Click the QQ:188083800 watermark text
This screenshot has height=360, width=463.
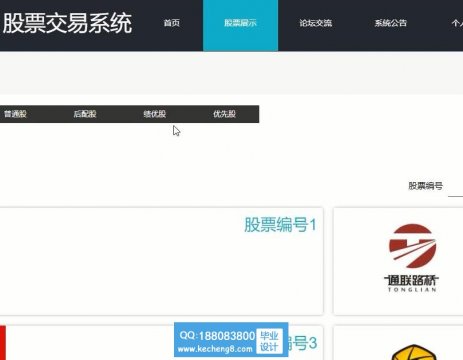[x=217, y=335]
